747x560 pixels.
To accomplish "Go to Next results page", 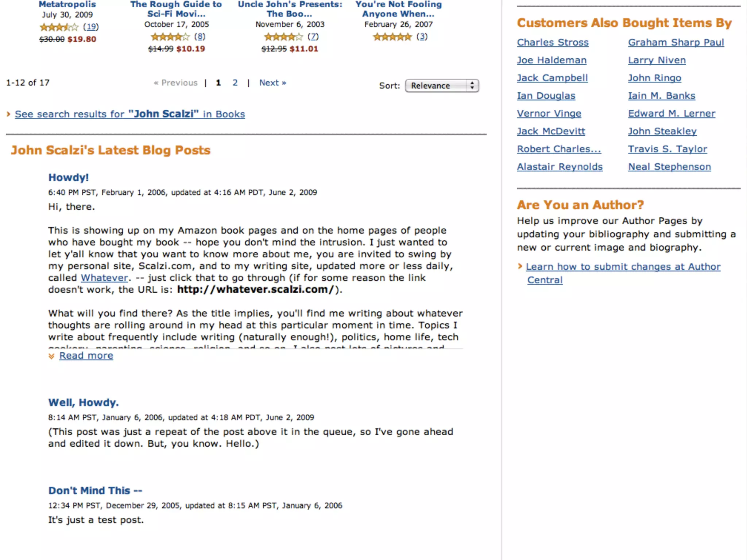I will coord(272,83).
